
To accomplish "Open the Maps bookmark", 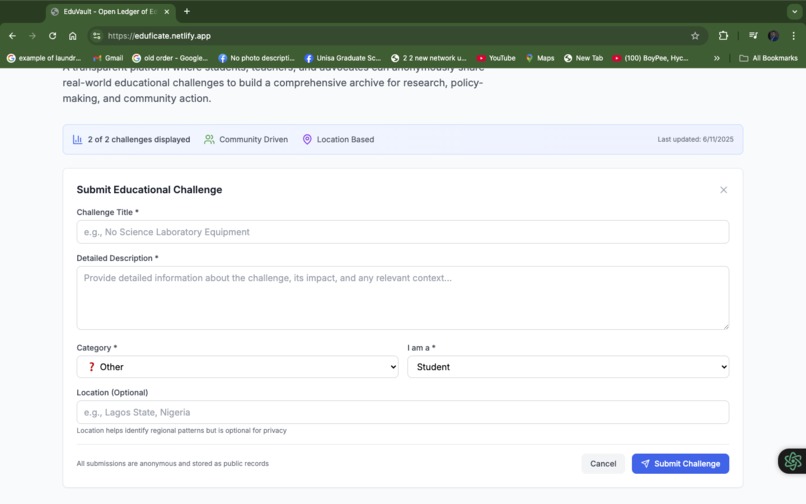I will (x=540, y=58).
